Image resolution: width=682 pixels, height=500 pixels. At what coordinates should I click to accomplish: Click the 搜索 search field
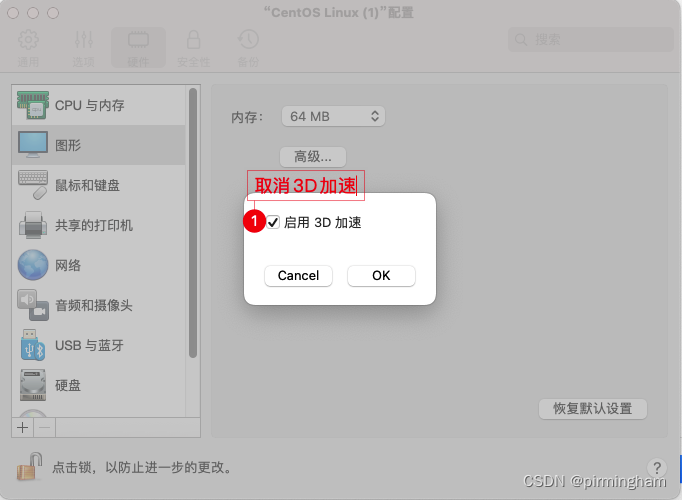591,40
